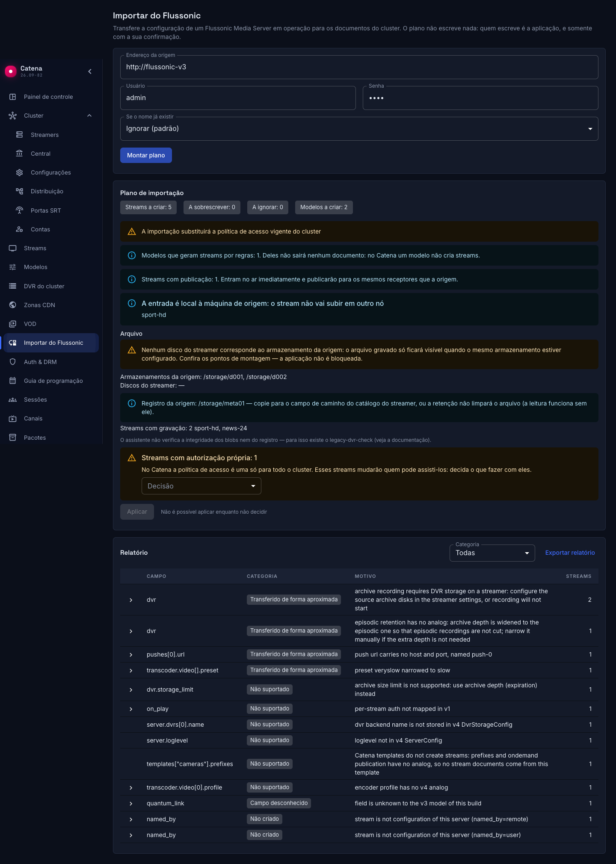Click the A sobrescrever: 0 chip
The height and width of the screenshot is (864, 616).
coord(212,207)
